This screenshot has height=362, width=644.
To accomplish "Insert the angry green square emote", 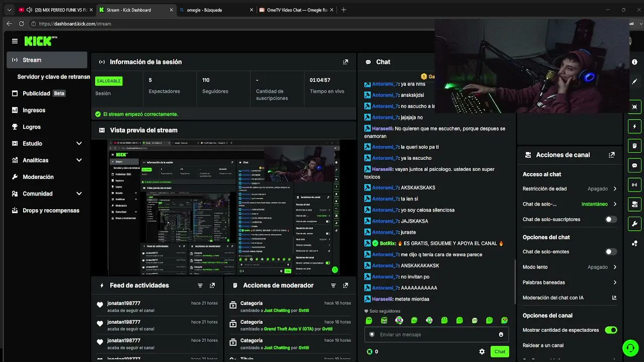I will tap(384, 320).
